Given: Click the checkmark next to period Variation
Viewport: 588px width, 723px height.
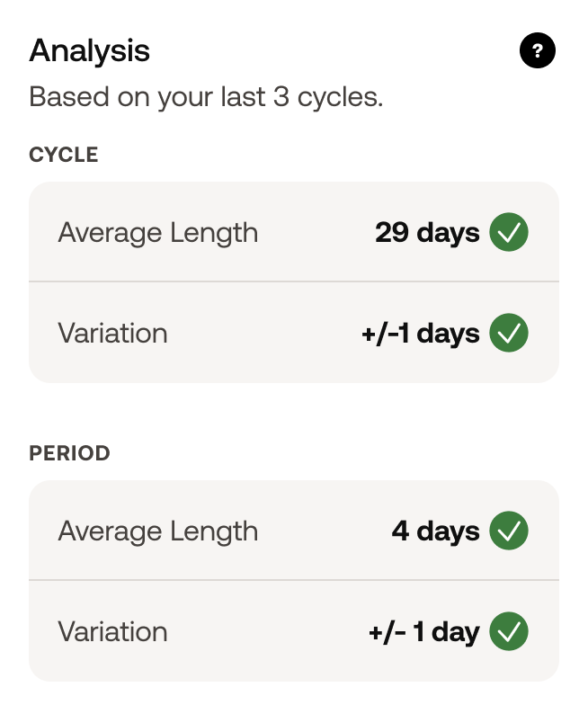Looking at the screenshot, I should 507,631.
